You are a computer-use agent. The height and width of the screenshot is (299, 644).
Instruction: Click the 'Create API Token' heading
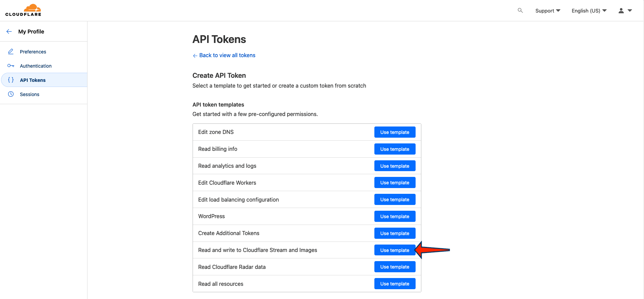[x=219, y=75]
